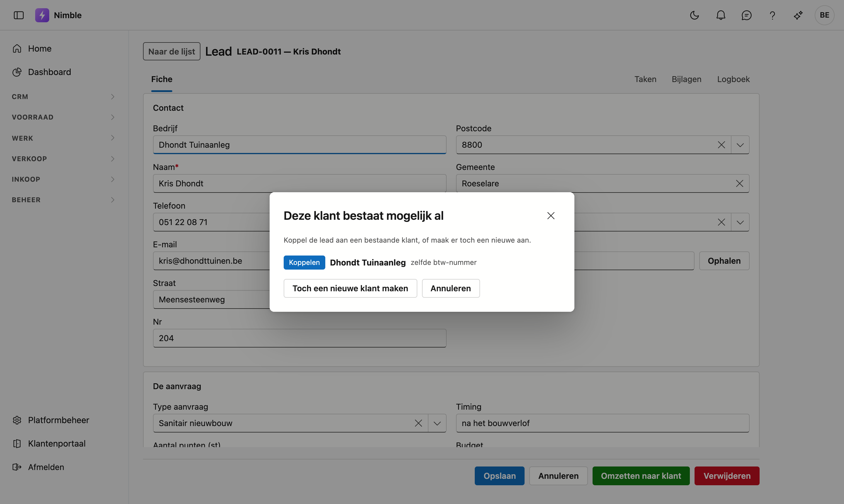Focus the Timing input field
Screen dimensions: 844x504
pos(603,423)
